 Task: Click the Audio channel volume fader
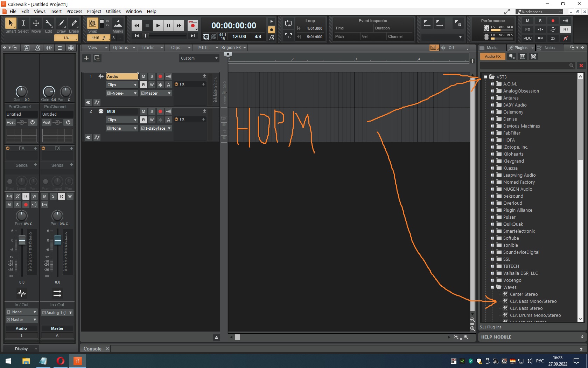(22, 240)
